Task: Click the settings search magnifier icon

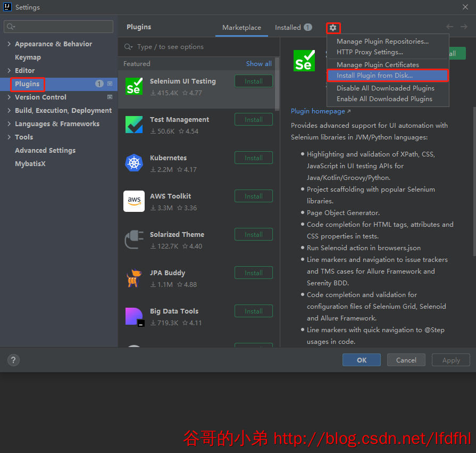Action: point(11,27)
